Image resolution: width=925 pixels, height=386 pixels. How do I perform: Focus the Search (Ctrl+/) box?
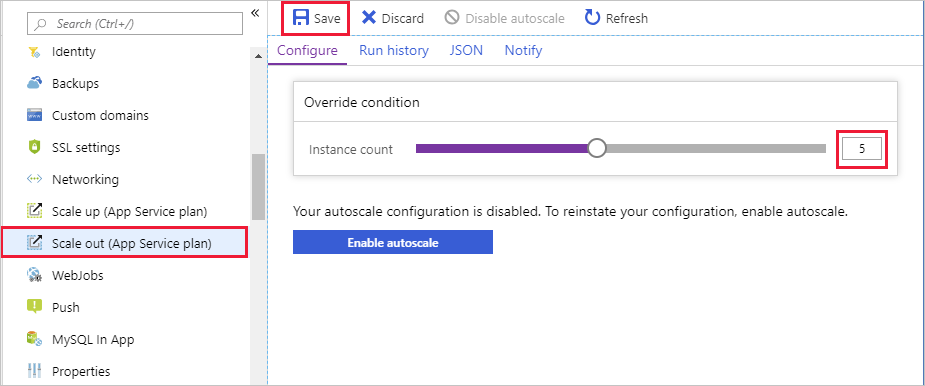[135, 24]
